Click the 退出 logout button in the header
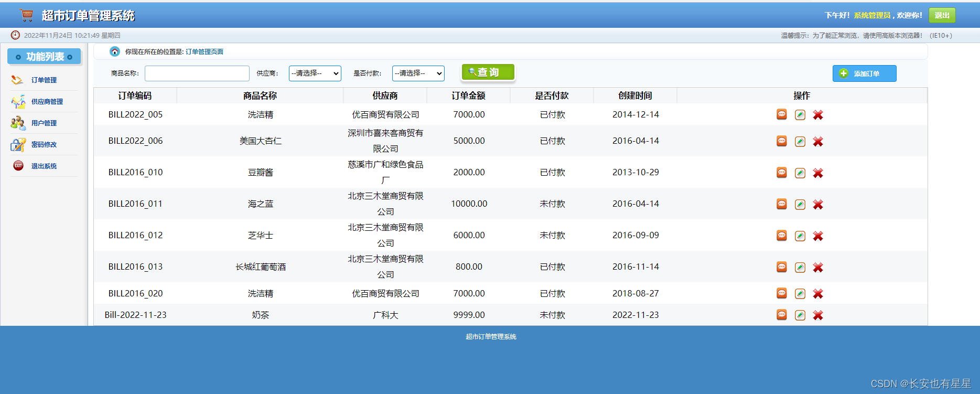 pos(942,15)
